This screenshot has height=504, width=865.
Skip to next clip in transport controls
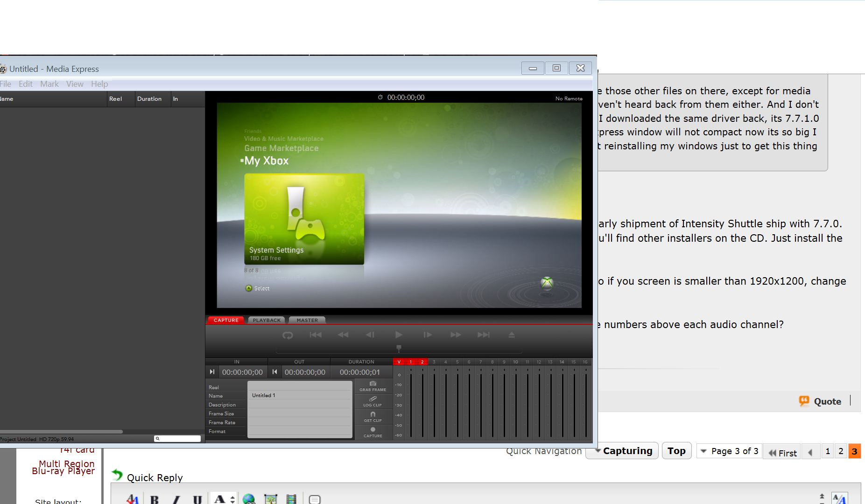coord(484,335)
